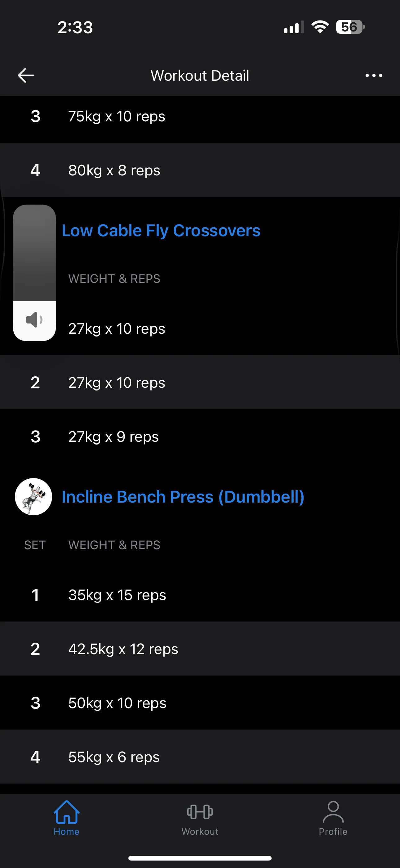Open Incline Bench Press (Dumbbell) exercise link
Screen dimensions: 400x868
(183, 497)
